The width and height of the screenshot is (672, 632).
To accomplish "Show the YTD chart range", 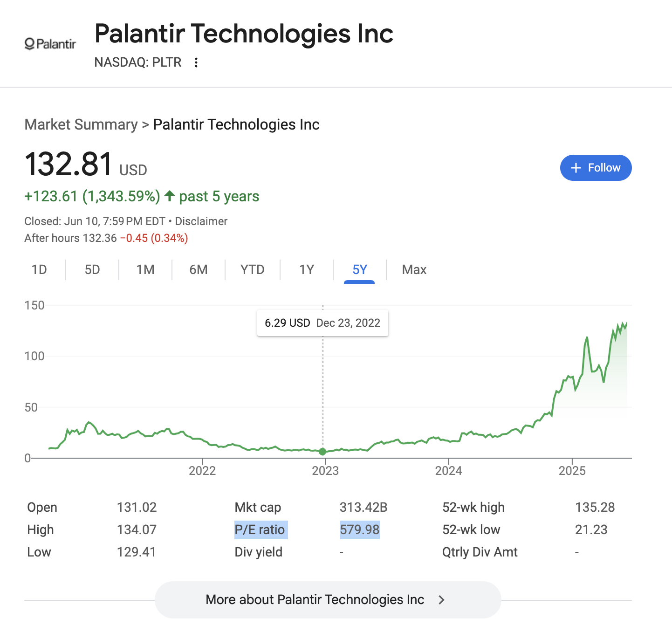I will pyautogui.click(x=253, y=270).
